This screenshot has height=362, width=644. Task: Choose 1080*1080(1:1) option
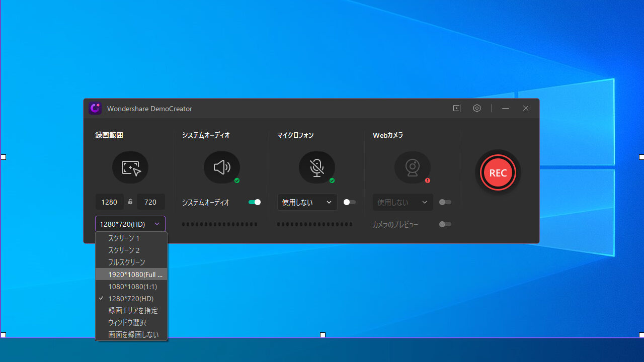click(131, 286)
